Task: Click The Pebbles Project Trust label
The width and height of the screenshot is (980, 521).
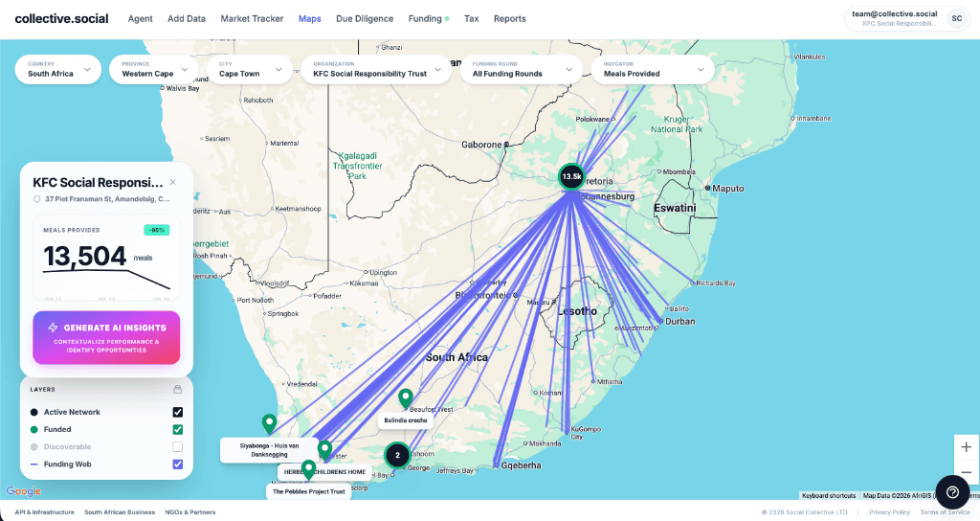Action: [x=309, y=491]
